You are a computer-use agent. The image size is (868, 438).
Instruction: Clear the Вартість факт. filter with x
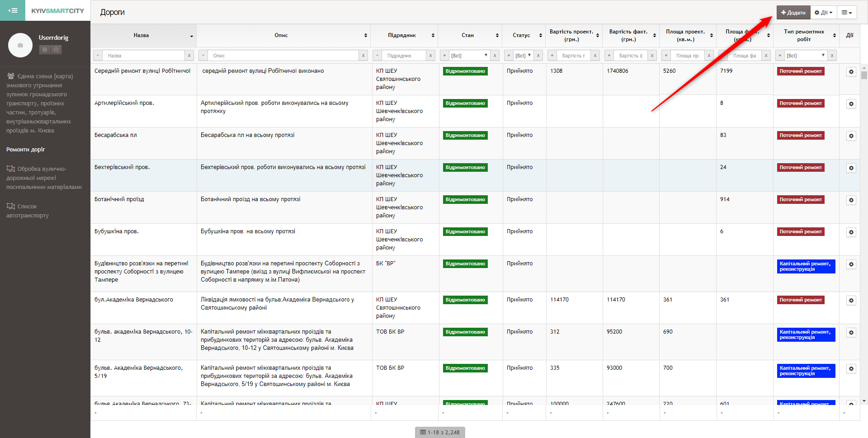click(652, 56)
